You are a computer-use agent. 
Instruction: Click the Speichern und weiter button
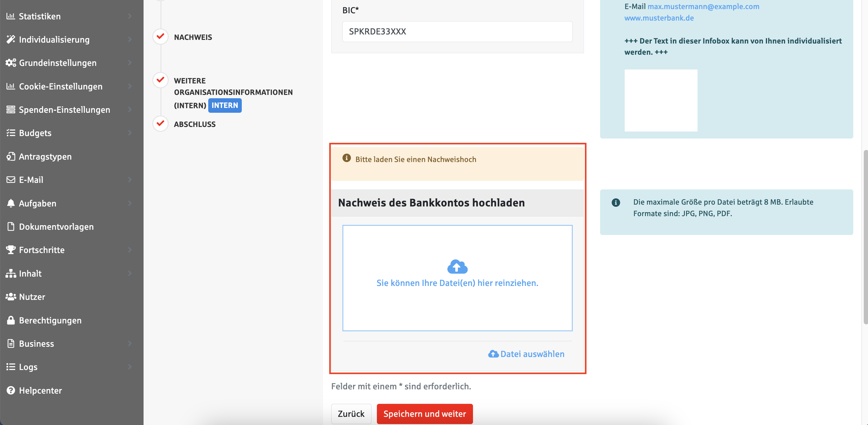point(425,414)
